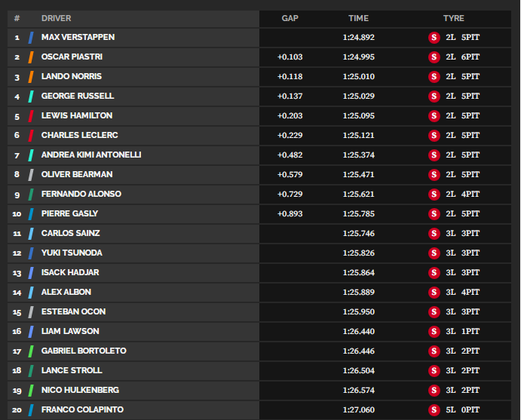Click driver name GABRIEL BORTOLETO
This screenshot has height=420, width=521.
point(84,351)
